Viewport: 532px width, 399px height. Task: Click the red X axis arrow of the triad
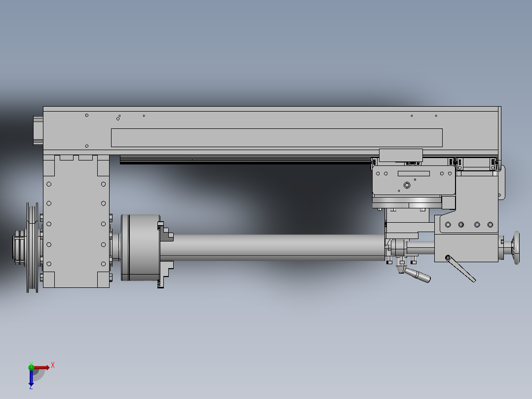(41, 368)
